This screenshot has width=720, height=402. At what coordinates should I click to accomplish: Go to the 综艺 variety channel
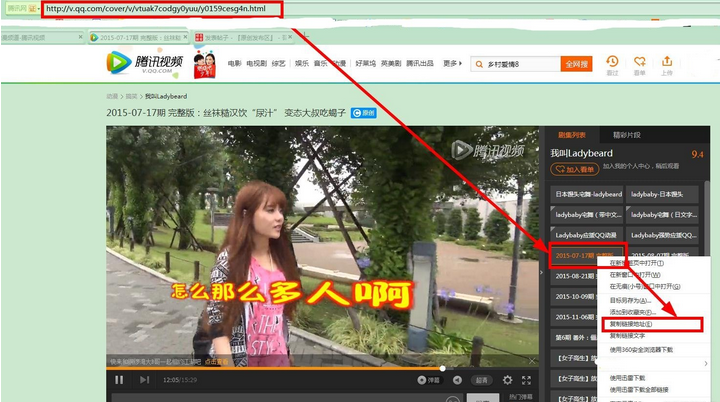[278, 63]
